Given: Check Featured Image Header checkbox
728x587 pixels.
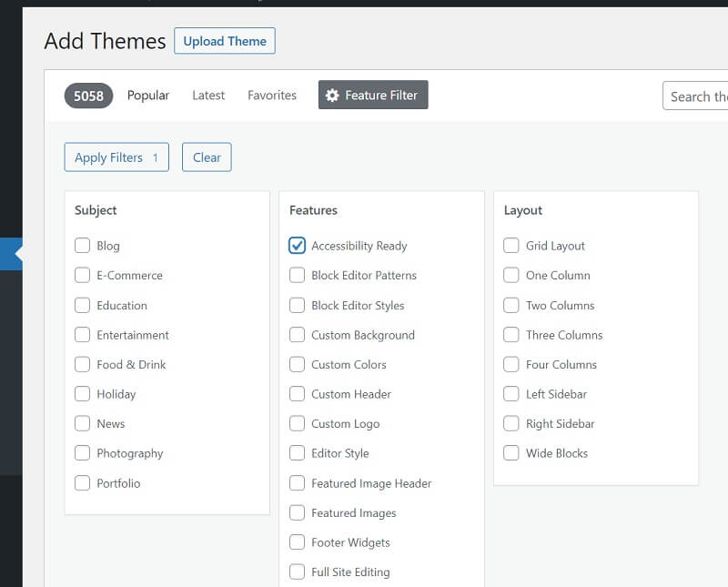Looking at the screenshot, I should tap(298, 483).
